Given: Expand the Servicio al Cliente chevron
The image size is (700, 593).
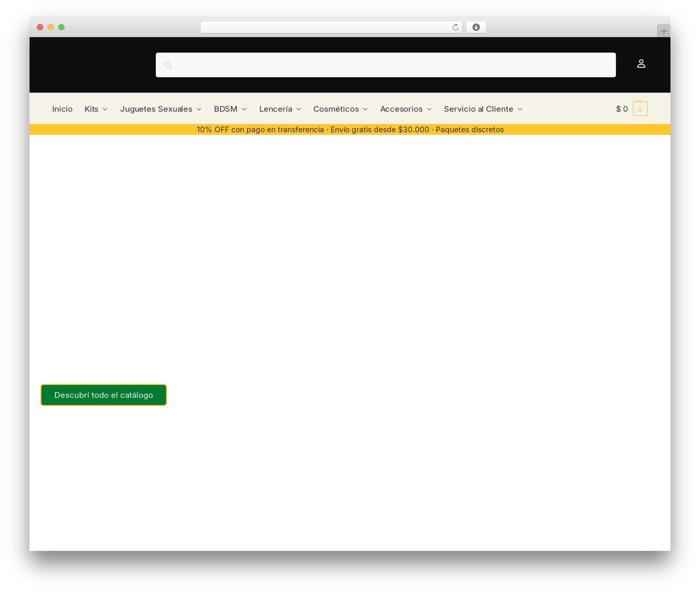Looking at the screenshot, I should [x=520, y=109].
